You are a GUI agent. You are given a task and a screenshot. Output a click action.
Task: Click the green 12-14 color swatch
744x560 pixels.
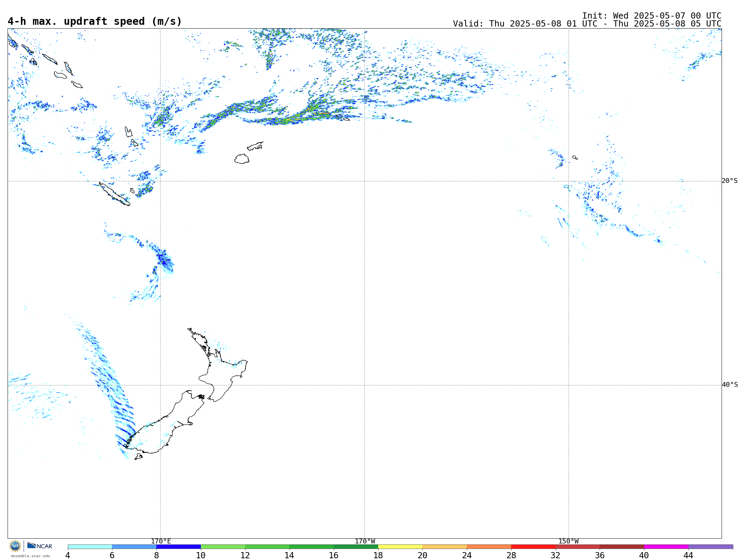(267, 547)
